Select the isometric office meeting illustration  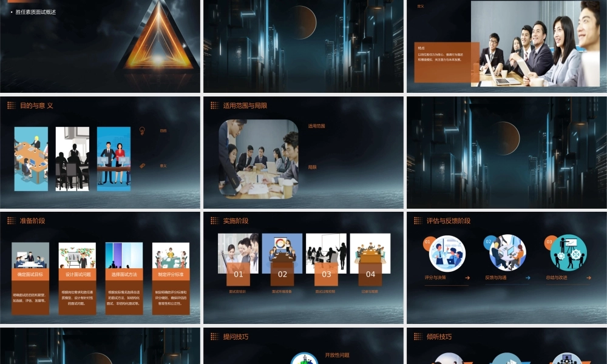[32, 159]
